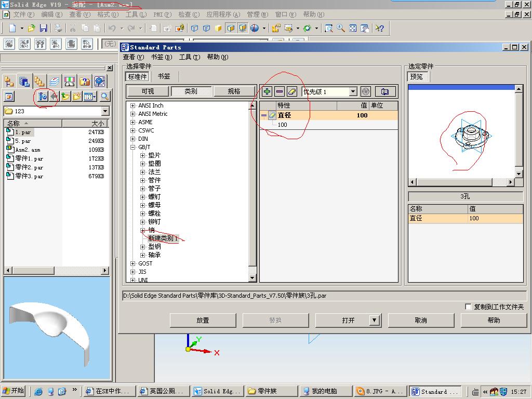This screenshot has width=532, height=399.
Task: Click the sensors tab icon in EdgeBar
Action: (69, 82)
